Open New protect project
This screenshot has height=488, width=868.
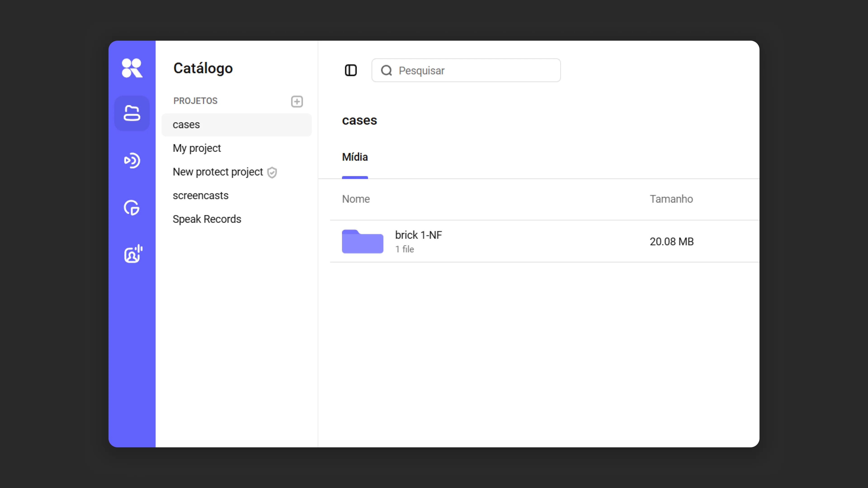tap(218, 172)
